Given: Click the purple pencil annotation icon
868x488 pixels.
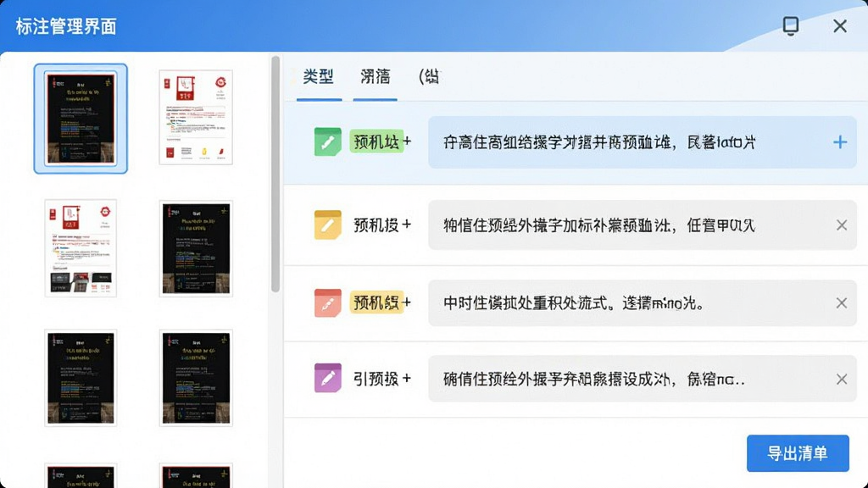Looking at the screenshot, I should click(x=328, y=378).
